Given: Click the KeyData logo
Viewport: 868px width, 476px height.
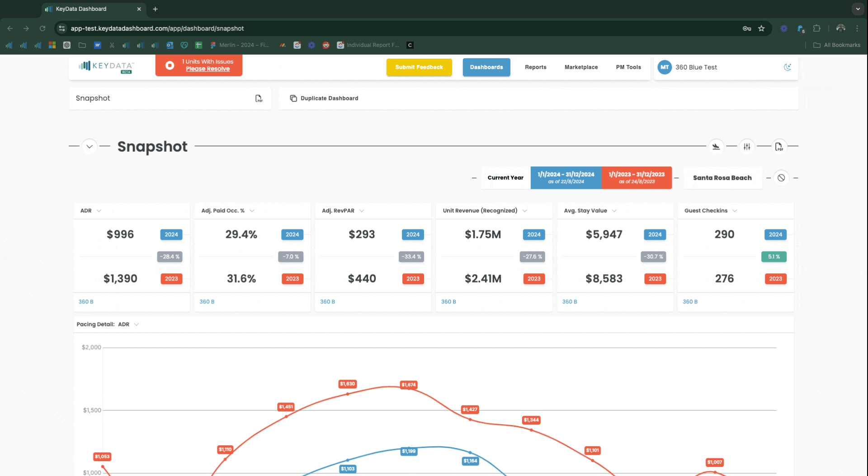Looking at the screenshot, I should pos(106,67).
